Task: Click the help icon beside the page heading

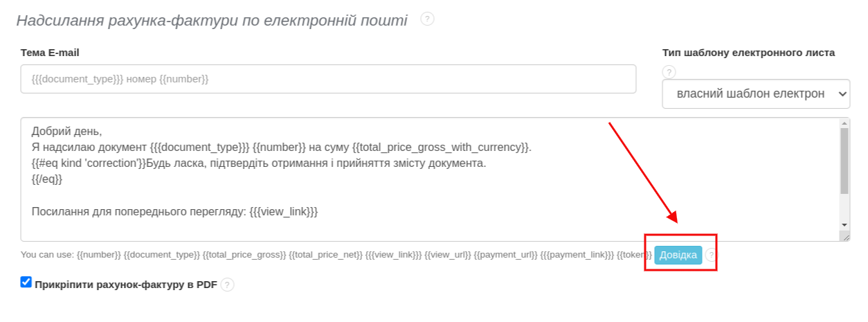Action: [427, 19]
